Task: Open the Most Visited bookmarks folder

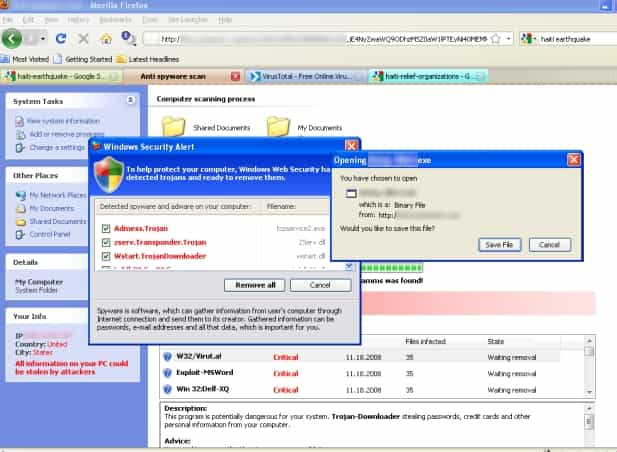Action: pyautogui.click(x=25, y=59)
